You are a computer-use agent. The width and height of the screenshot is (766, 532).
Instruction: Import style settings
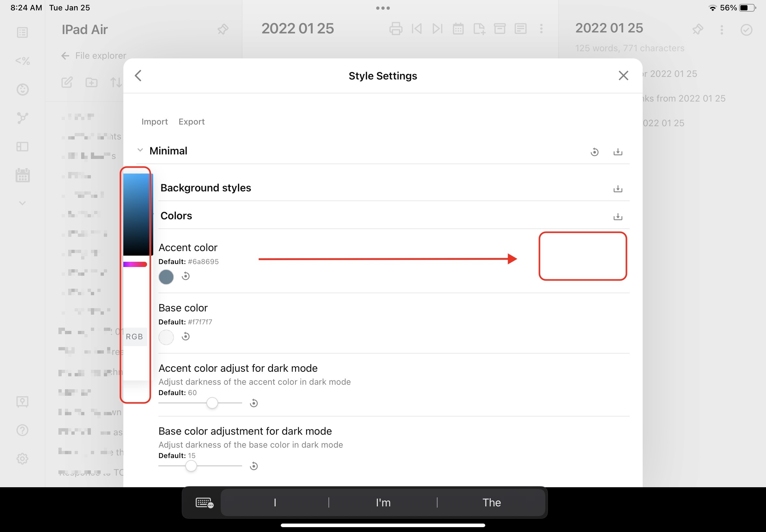(x=154, y=121)
